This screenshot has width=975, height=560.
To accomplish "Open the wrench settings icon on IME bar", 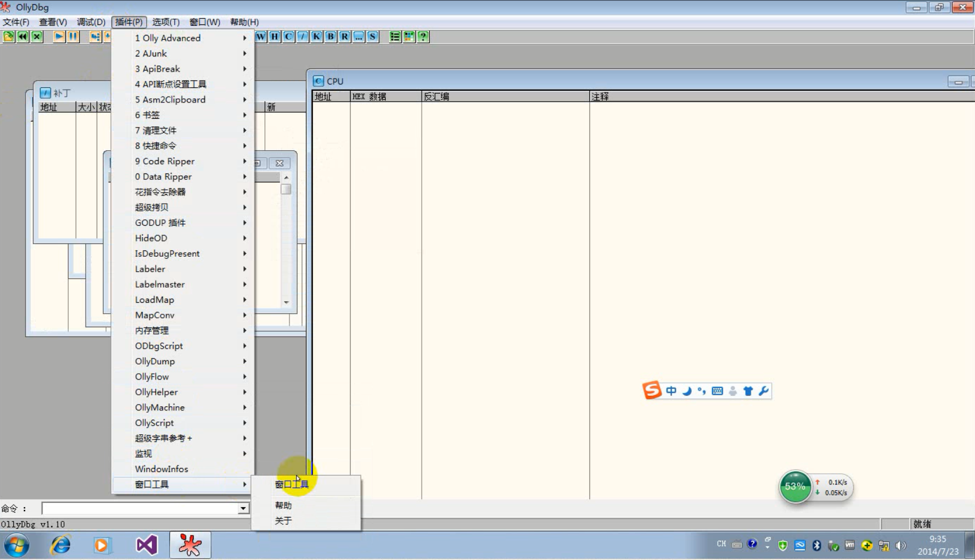I will point(764,391).
